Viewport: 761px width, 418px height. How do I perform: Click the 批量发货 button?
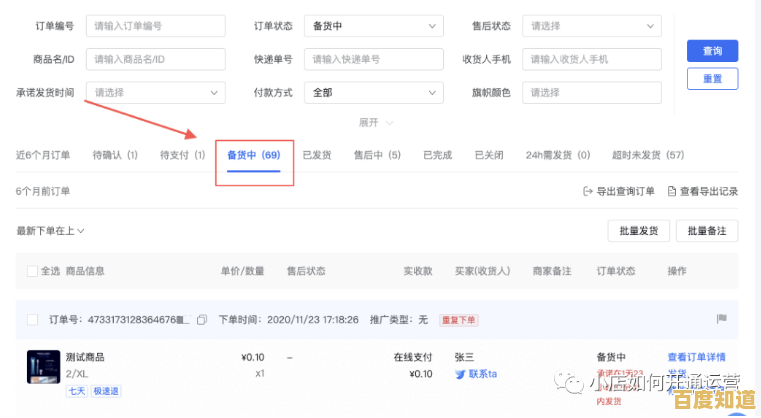[639, 231]
